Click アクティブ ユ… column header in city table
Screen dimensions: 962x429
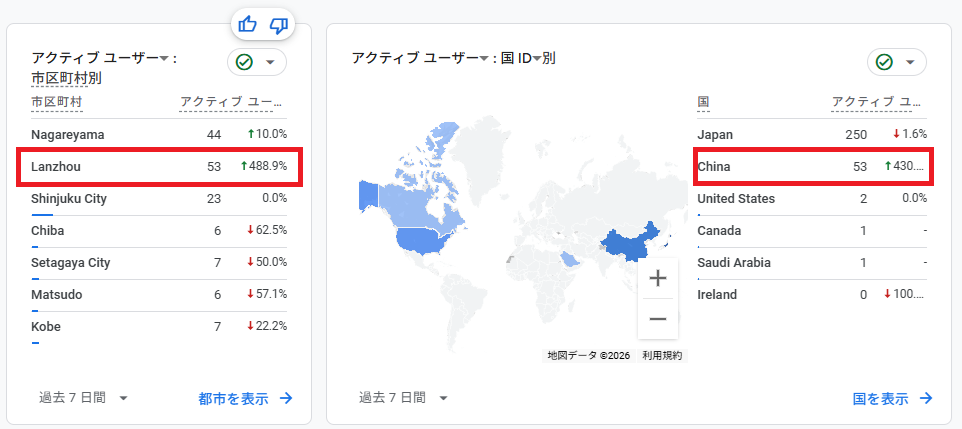[231, 102]
